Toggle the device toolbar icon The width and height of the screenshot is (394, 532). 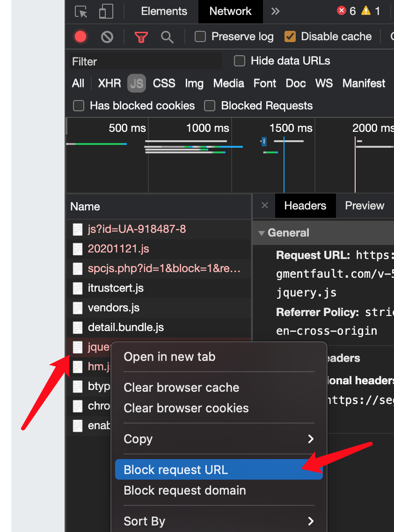point(106,12)
